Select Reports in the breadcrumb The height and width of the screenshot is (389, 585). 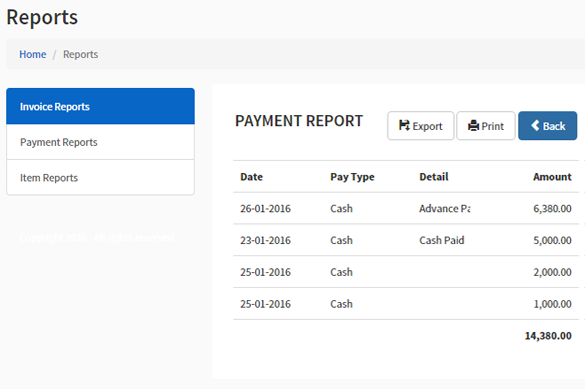coord(81,54)
